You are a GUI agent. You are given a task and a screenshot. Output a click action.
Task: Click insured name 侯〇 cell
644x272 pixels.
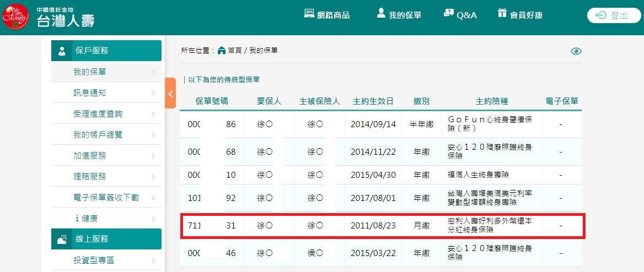click(x=315, y=253)
